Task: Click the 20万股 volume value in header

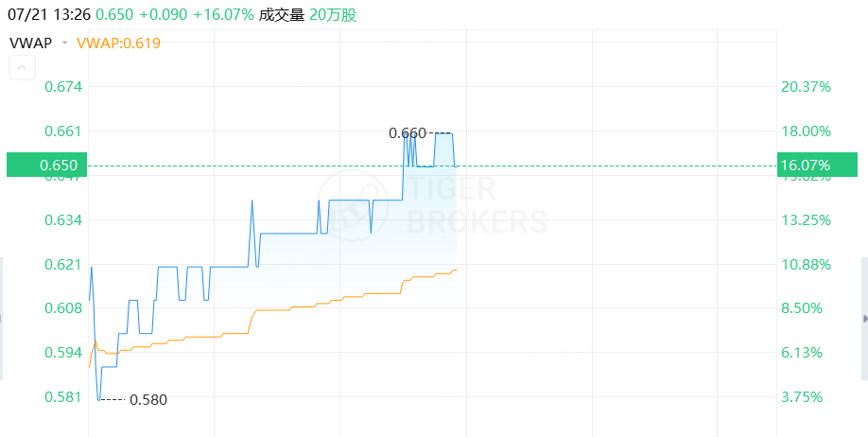Action: tap(333, 15)
